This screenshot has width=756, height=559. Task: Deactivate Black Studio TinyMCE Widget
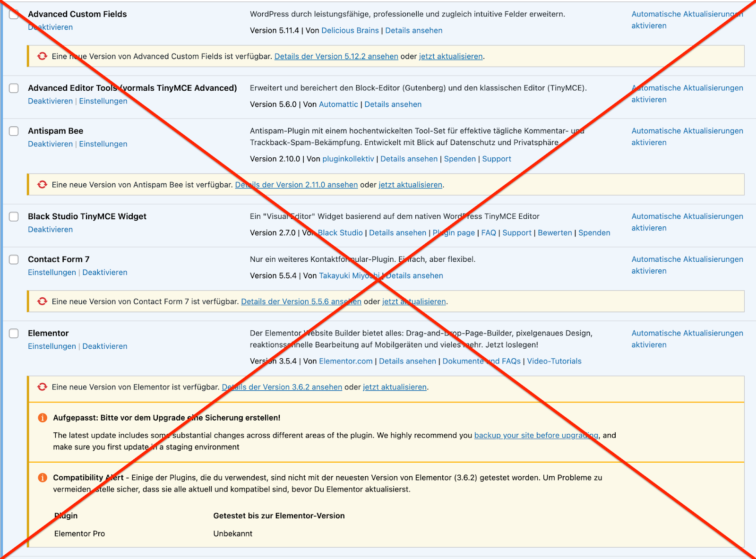(50, 230)
